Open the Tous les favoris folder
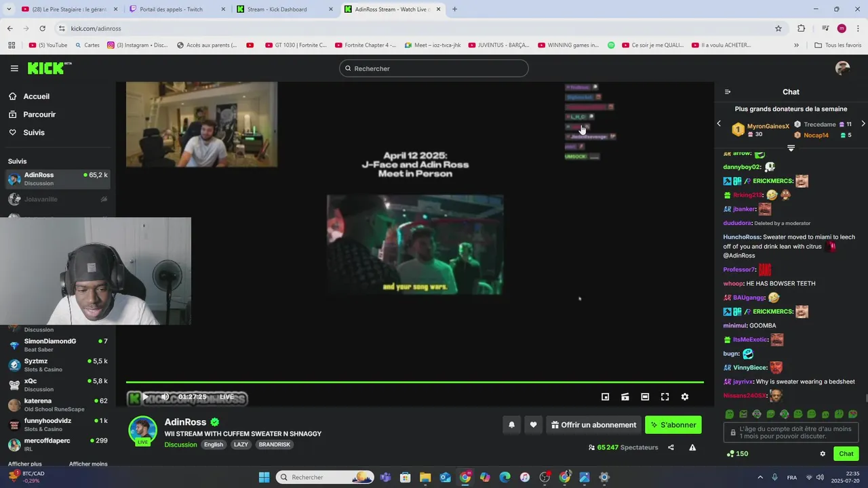Viewport: 868px width, 488px height. 838,45
